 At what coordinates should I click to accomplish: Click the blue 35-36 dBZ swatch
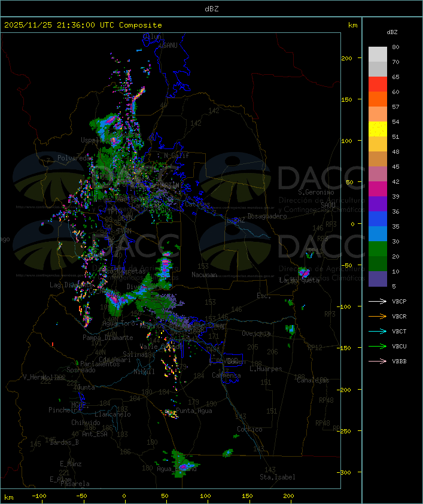378,219
